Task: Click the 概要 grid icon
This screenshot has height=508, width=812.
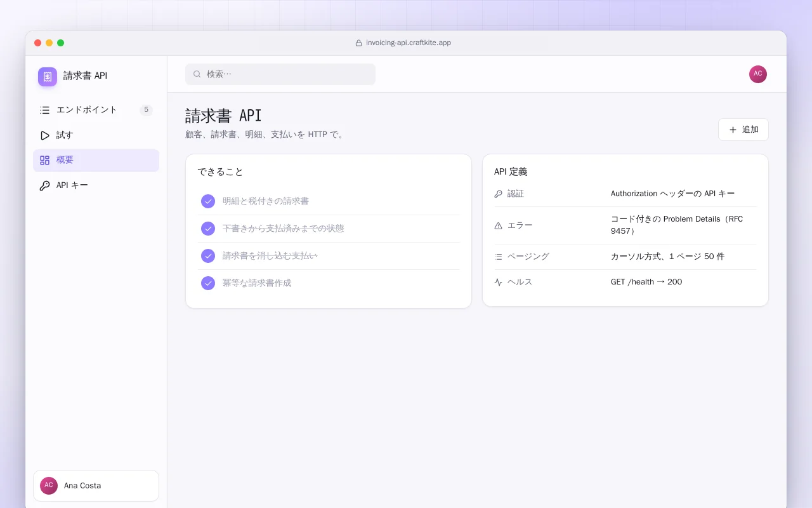Action: click(x=44, y=161)
